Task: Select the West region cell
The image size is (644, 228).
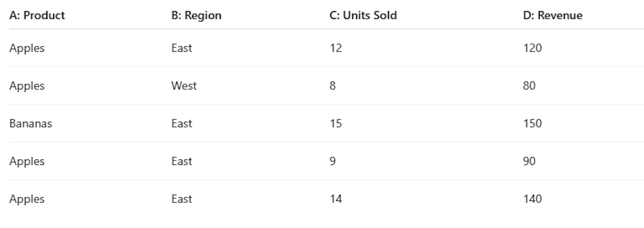Action: [x=184, y=86]
